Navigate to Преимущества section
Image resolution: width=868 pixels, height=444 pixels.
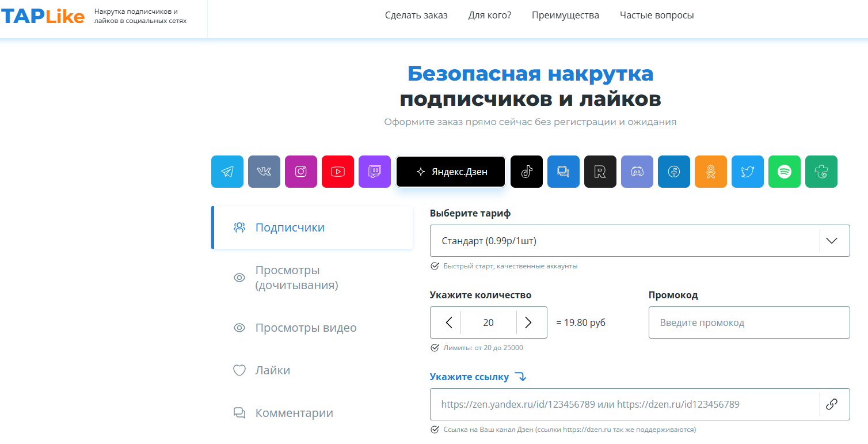[x=565, y=15]
